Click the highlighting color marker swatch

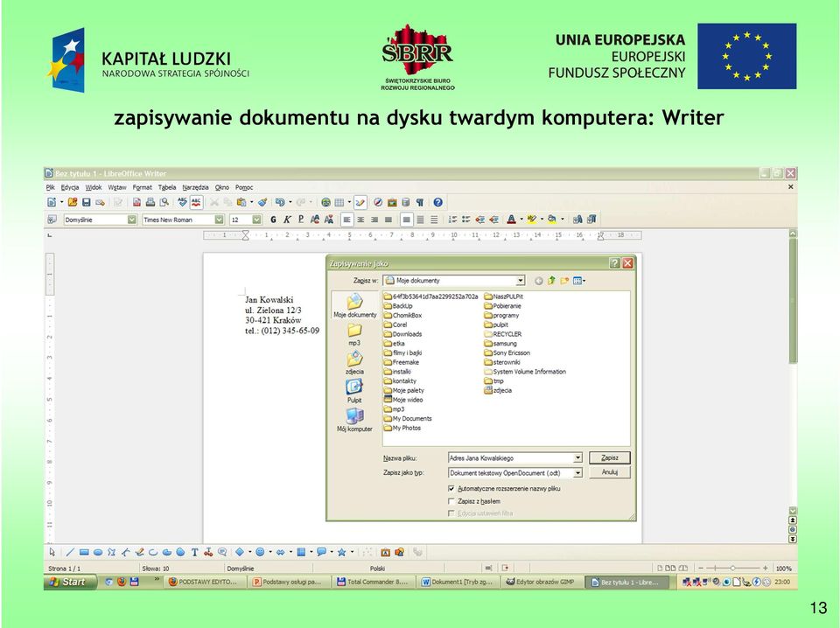click(x=532, y=220)
